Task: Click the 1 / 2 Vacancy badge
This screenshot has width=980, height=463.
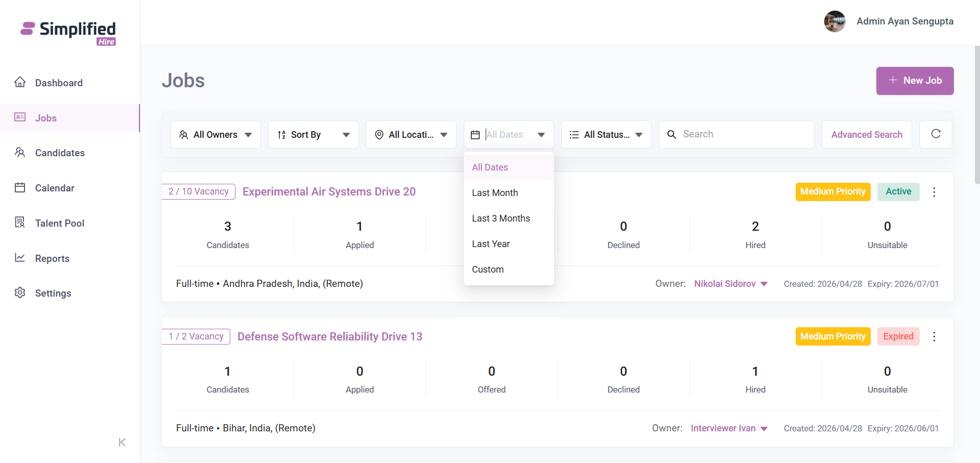Action: tap(196, 336)
